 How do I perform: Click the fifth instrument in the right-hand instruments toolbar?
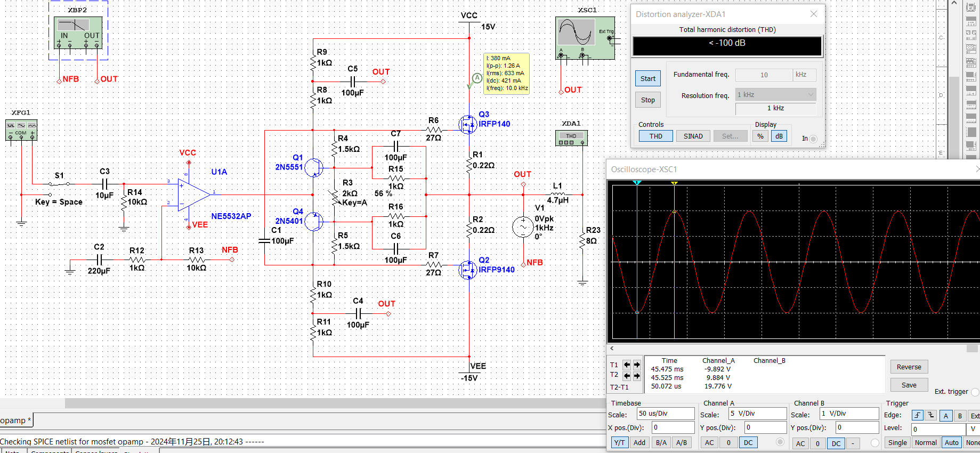971,62
